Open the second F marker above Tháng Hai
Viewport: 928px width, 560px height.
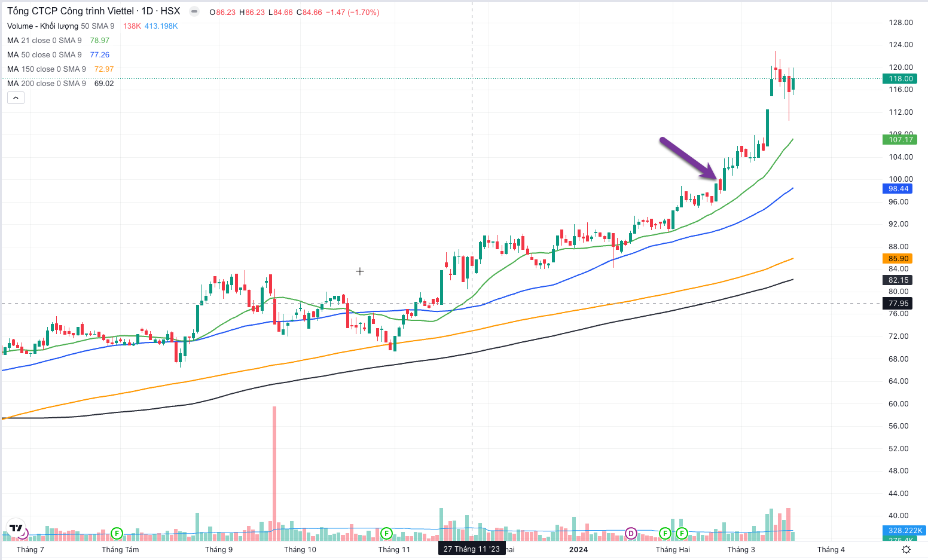[x=682, y=533]
